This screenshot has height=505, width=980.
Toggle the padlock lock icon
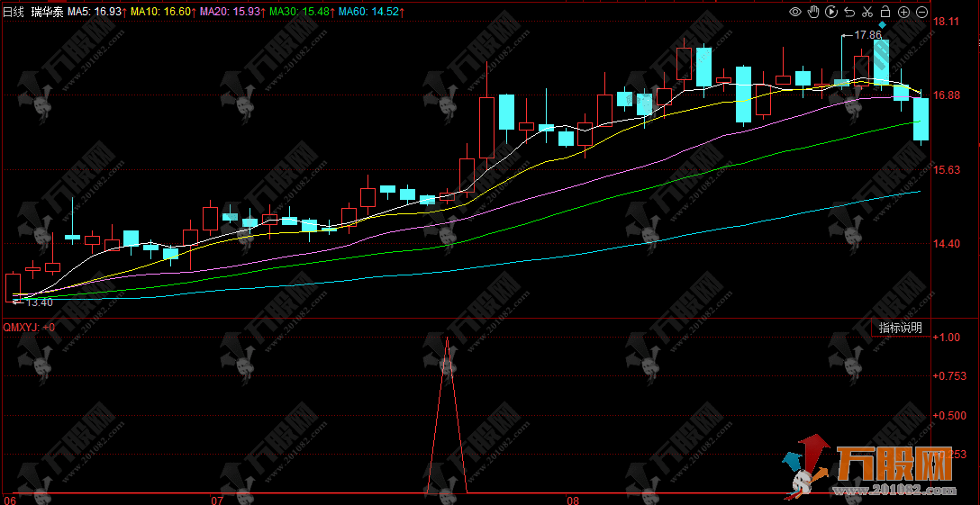[x=885, y=12]
